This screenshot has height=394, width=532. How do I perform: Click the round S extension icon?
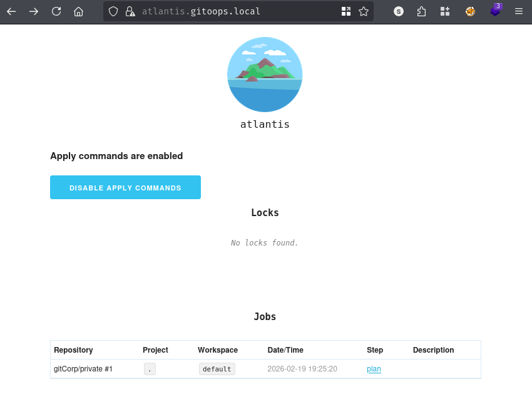(399, 11)
